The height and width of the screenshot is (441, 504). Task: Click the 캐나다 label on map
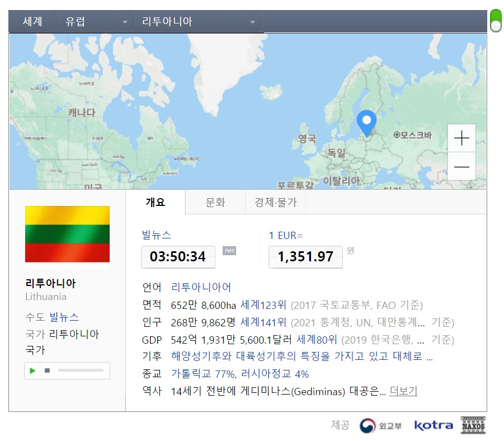click(x=82, y=112)
